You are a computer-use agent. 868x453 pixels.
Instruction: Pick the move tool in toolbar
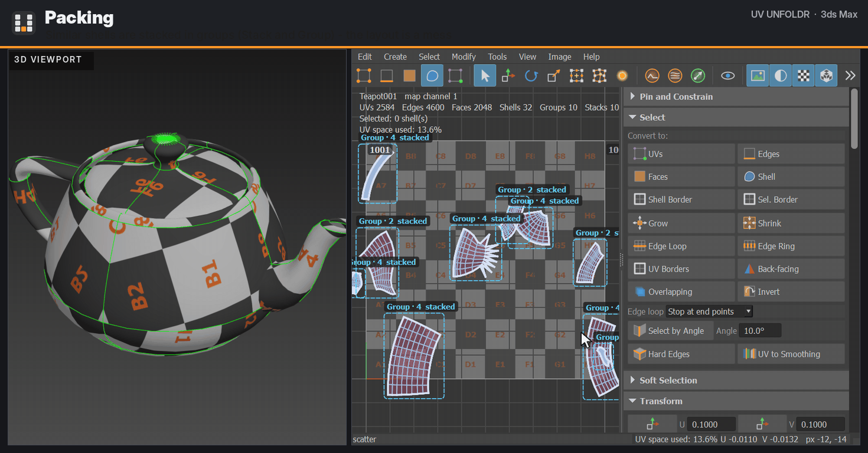(x=508, y=75)
